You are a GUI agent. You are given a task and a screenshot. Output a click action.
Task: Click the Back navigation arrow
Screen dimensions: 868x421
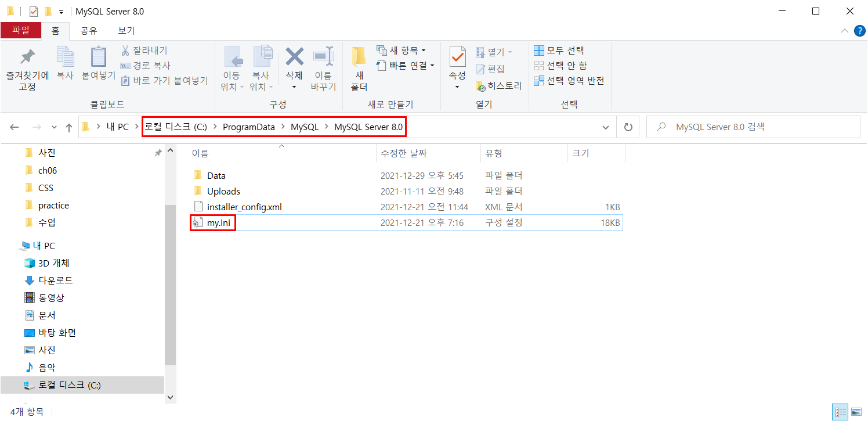[15, 127]
